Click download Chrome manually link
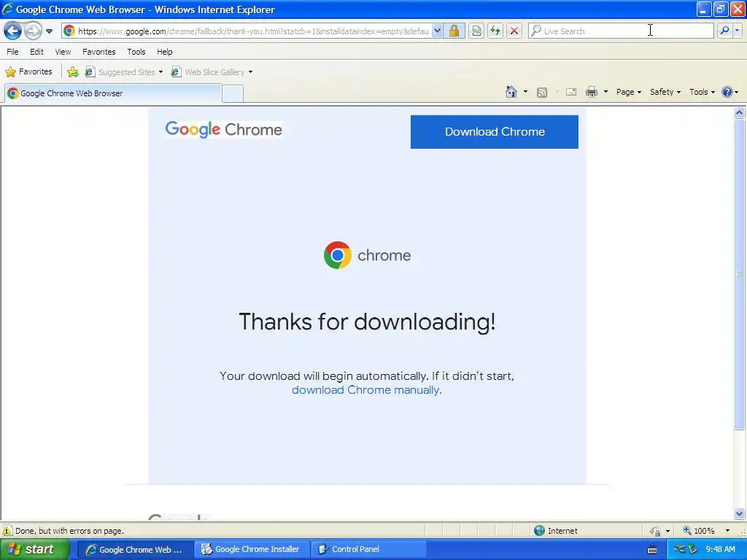The height and width of the screenshot is (560, 747). click(365, 390)
